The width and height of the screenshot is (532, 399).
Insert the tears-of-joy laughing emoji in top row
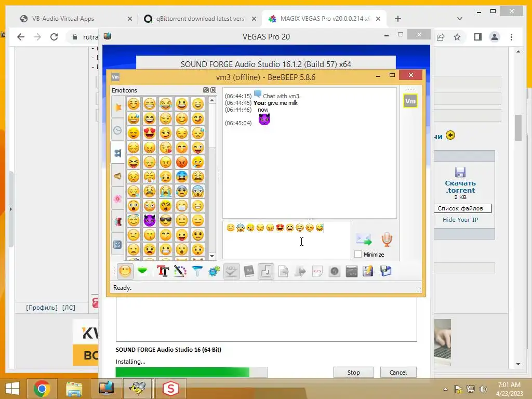tap(166, 104)
